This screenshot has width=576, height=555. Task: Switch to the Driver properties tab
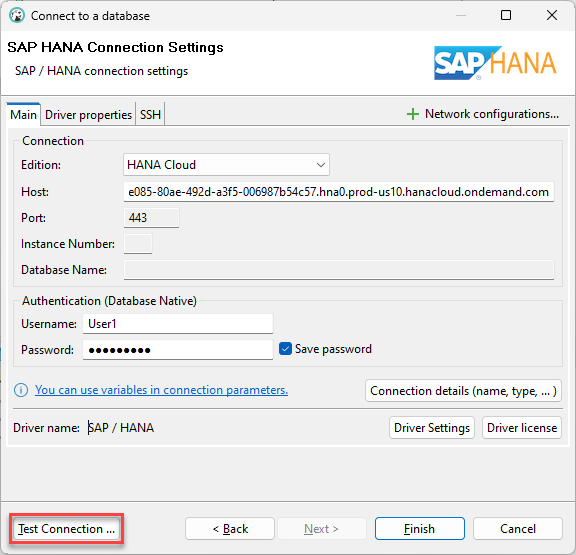88,115
